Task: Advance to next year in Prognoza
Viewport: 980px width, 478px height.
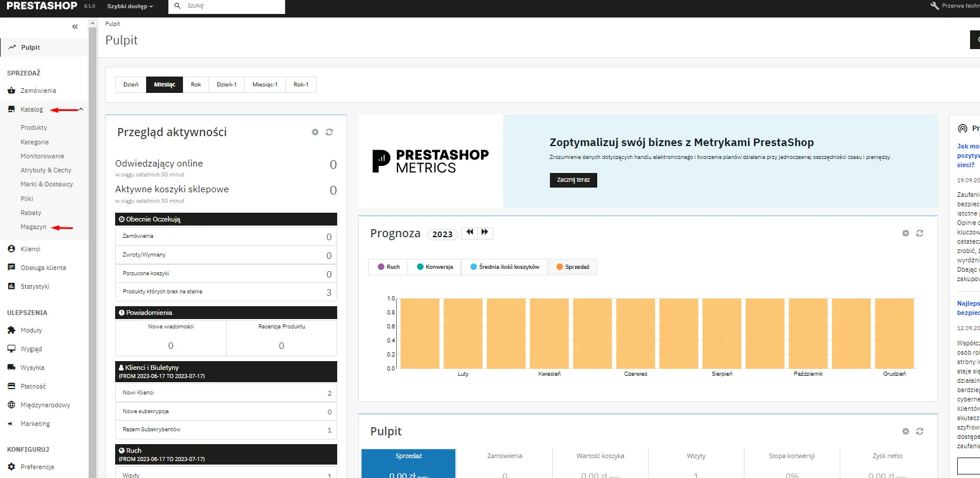Action: tap(485, 233)
